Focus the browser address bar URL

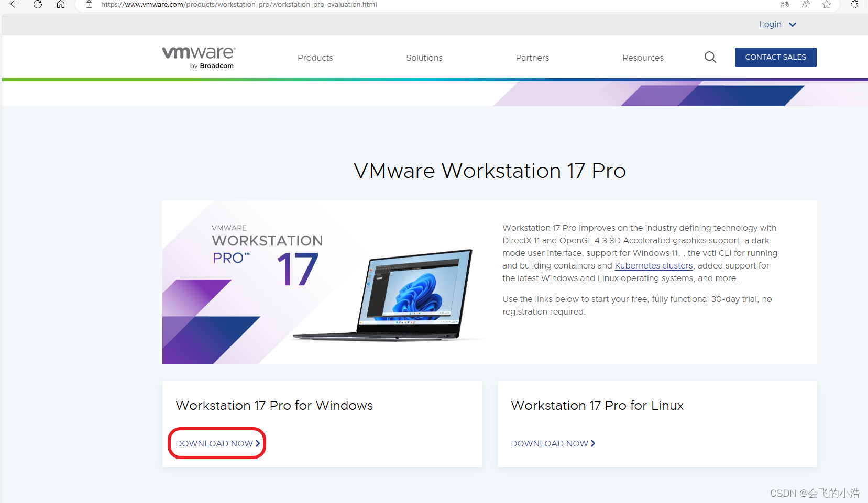[x=239, y=4]
